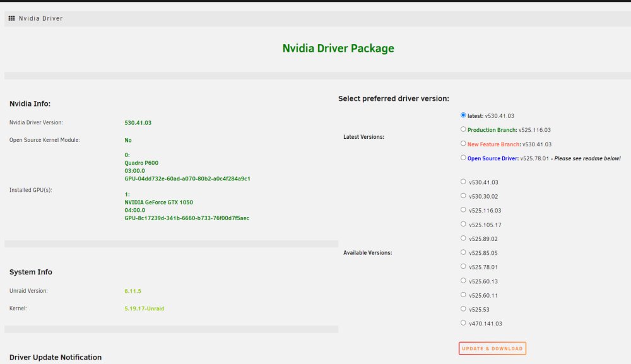The height and width of the screenshot is (364, 631).
Task: Click the Nvidia Info heading
Action: [30, 103]
